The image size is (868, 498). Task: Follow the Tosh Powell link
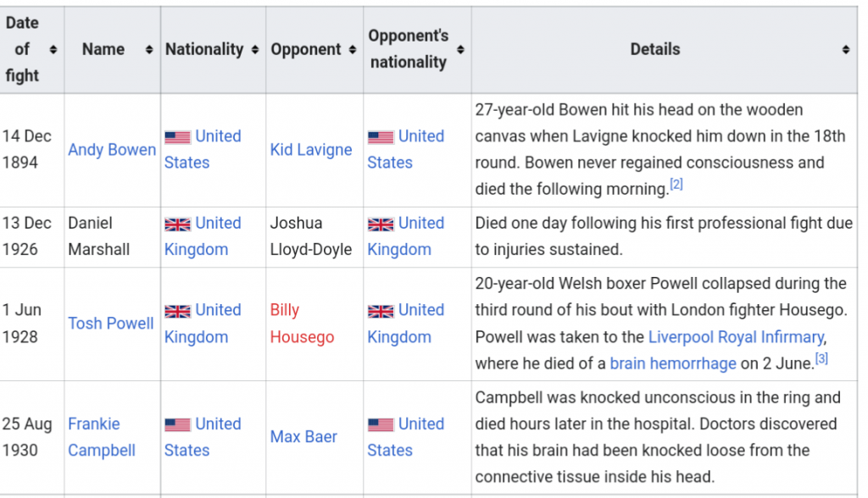[x=111, y=324]
